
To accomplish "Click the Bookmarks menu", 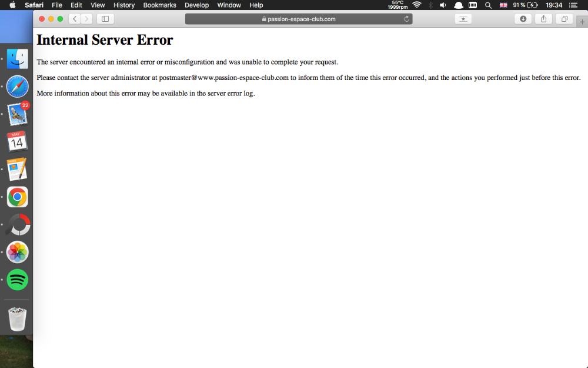I will [159, 5].
